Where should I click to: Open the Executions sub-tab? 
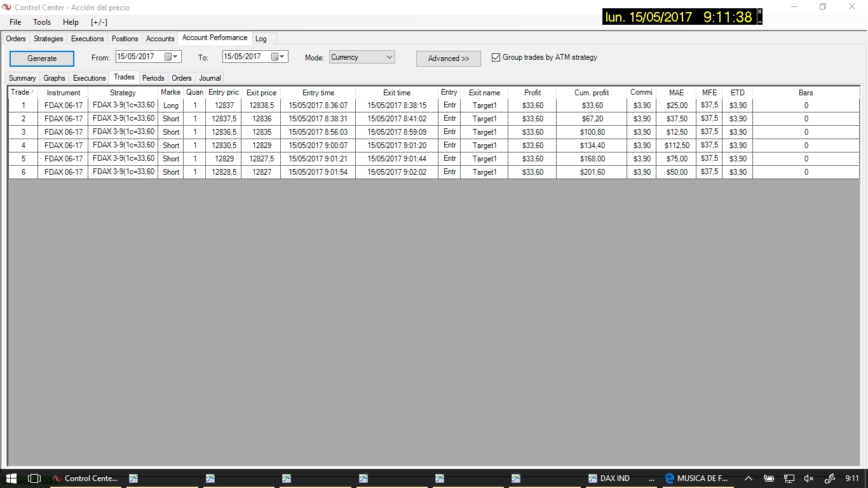[90, 78]
